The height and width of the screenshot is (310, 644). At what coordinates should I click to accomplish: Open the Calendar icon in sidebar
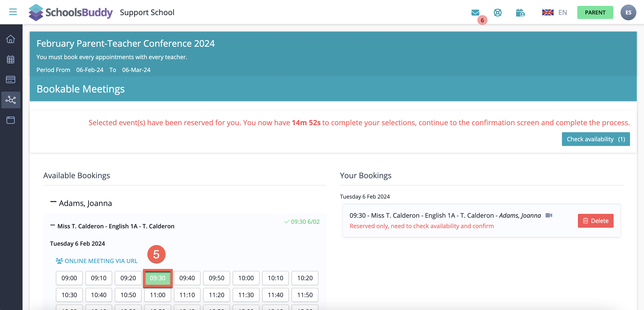(x=11, y=59)
